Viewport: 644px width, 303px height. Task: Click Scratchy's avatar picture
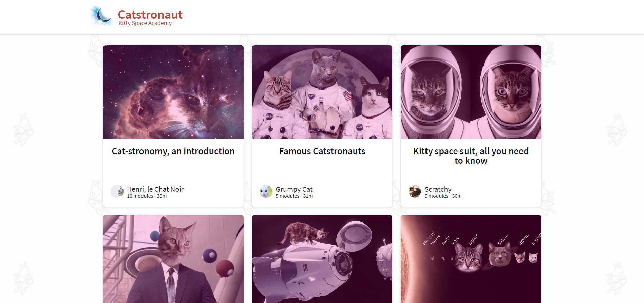(415, 191)
